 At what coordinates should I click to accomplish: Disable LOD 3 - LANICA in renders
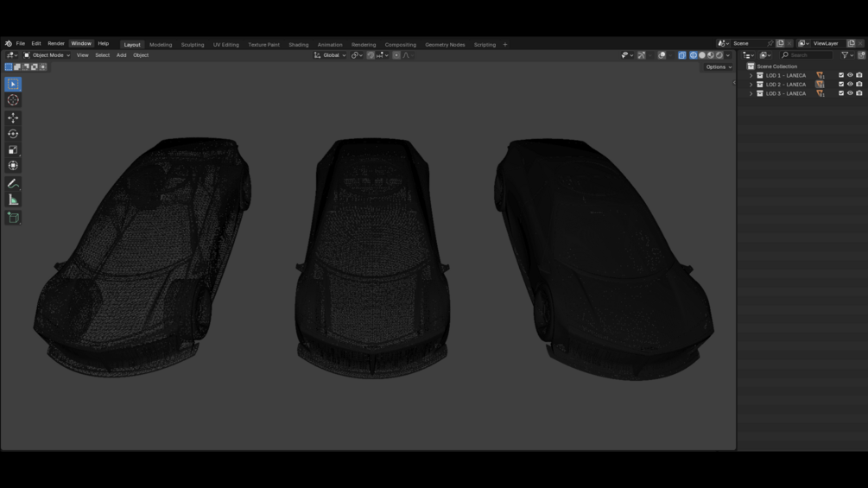click(x=859, y=93)
